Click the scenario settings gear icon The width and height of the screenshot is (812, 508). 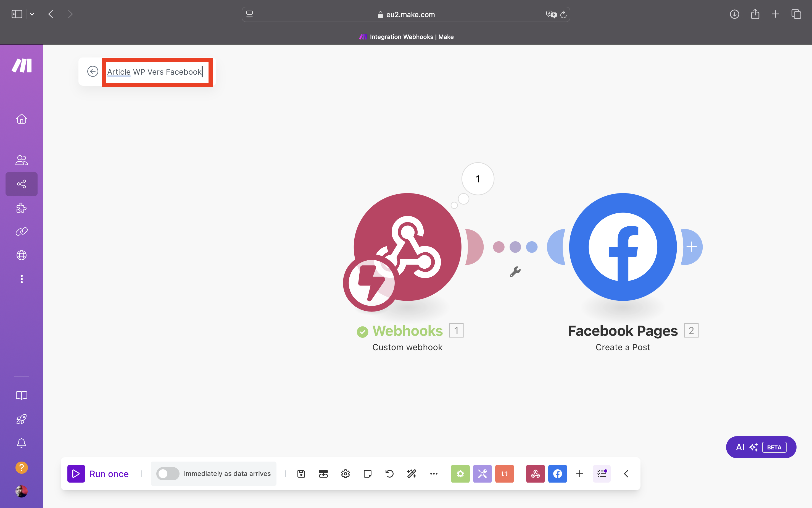point(346,473)
